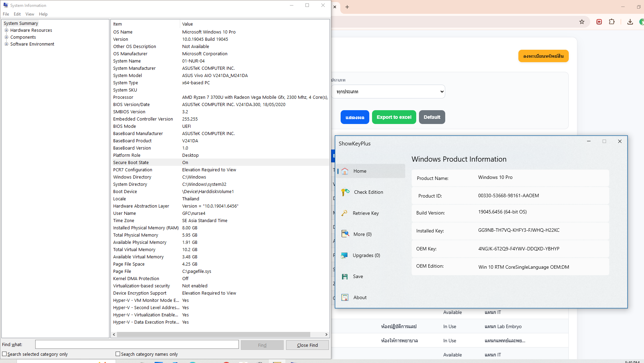Open the File menu in System Information
Image resolution: width=644 pixels, height=363 pixels.
(6, 14)
